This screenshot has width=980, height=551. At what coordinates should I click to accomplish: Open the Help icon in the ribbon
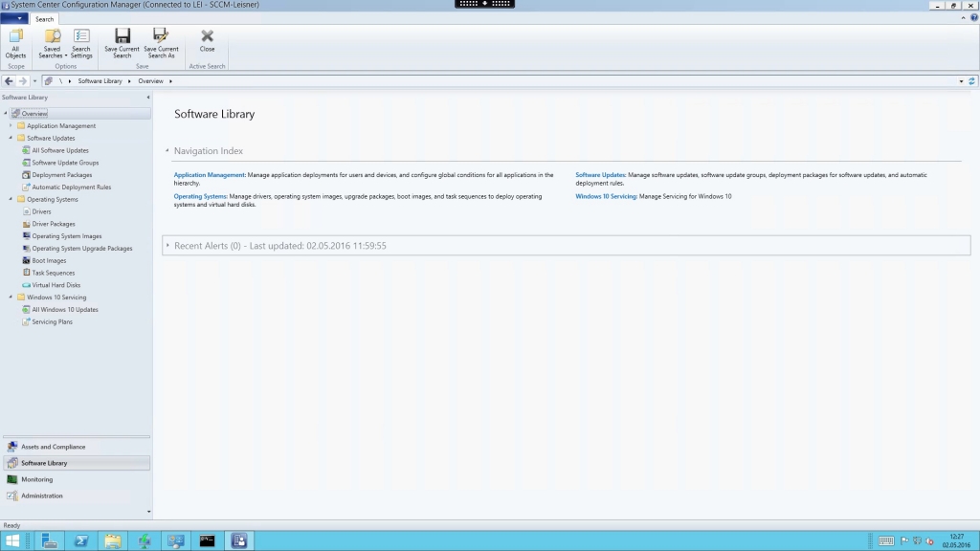tap(973, 18)
